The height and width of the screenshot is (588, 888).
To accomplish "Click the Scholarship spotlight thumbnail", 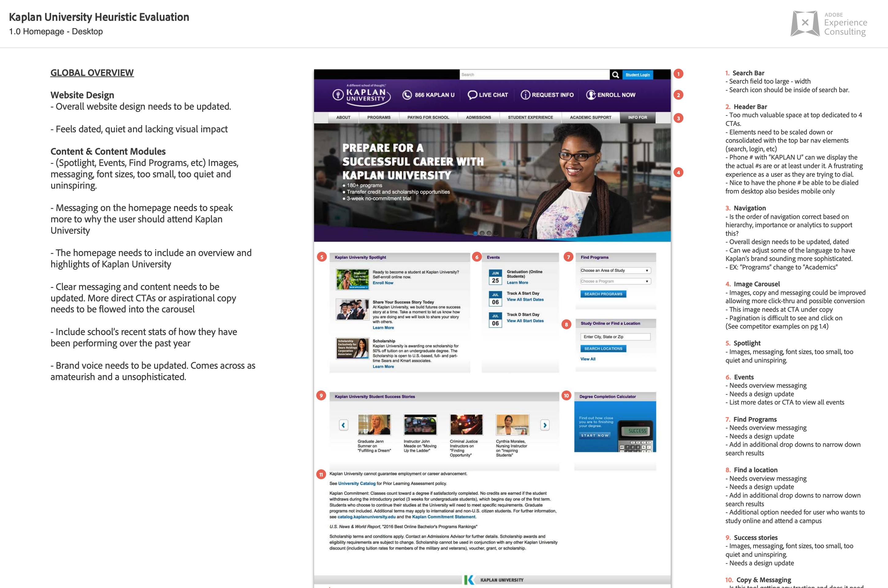I will click(x=352, y=349).
